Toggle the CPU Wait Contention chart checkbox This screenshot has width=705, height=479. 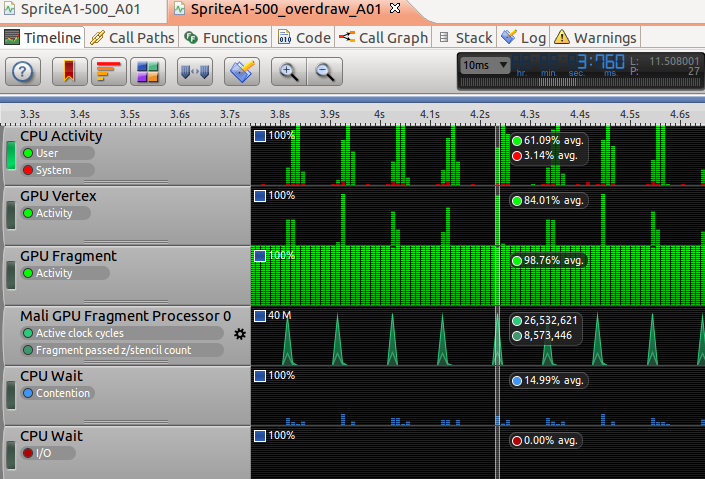(260, 376)
